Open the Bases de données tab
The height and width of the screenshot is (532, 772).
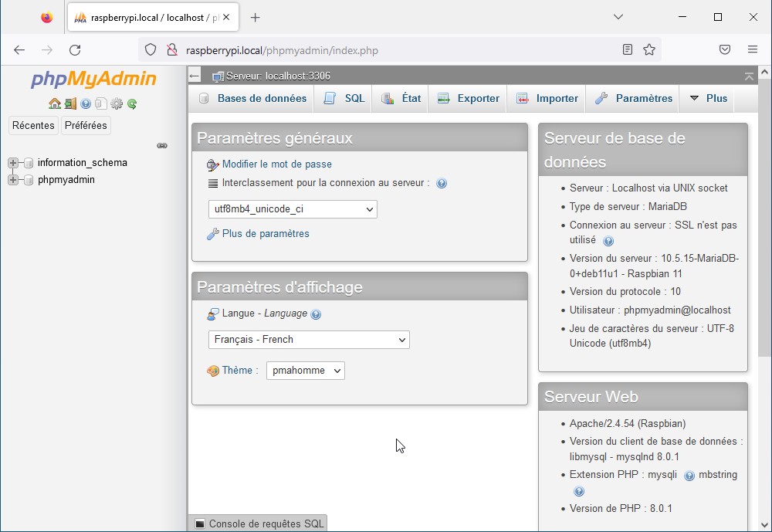tap(252, 99)
